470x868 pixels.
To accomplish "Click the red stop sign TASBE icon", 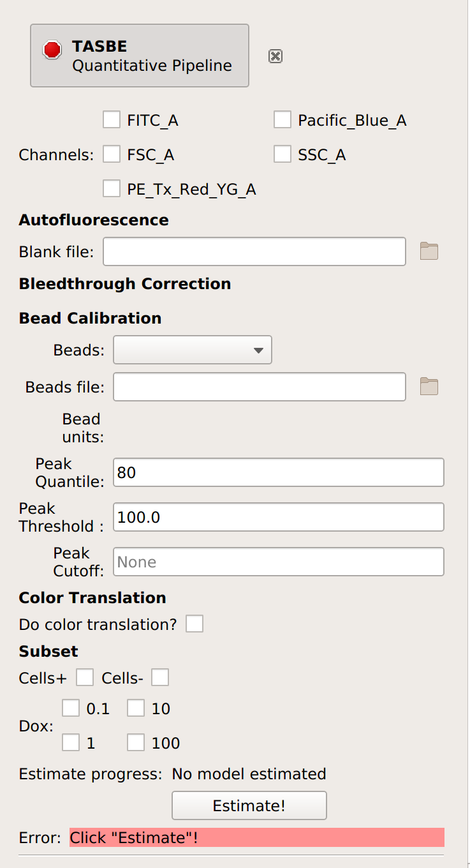I will click(52, 50).
